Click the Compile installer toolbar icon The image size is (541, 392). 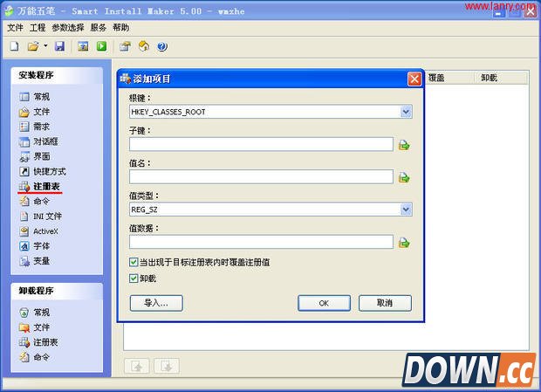83,46
